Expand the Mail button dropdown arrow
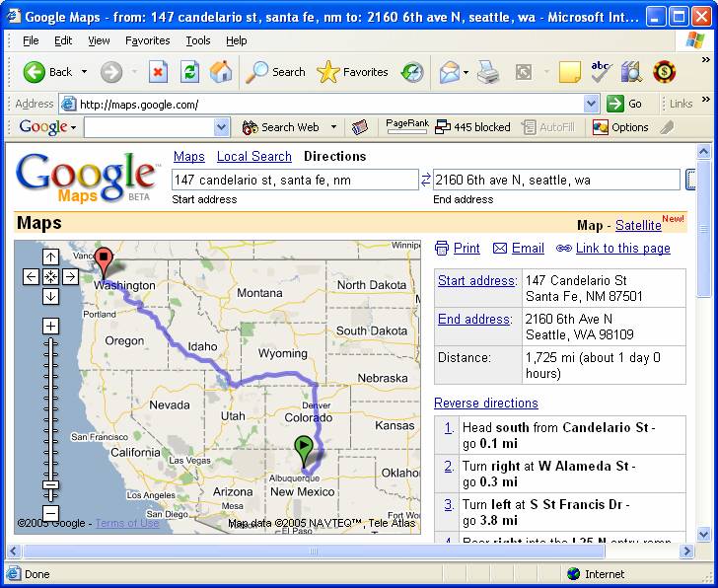 tap(466, 72)
